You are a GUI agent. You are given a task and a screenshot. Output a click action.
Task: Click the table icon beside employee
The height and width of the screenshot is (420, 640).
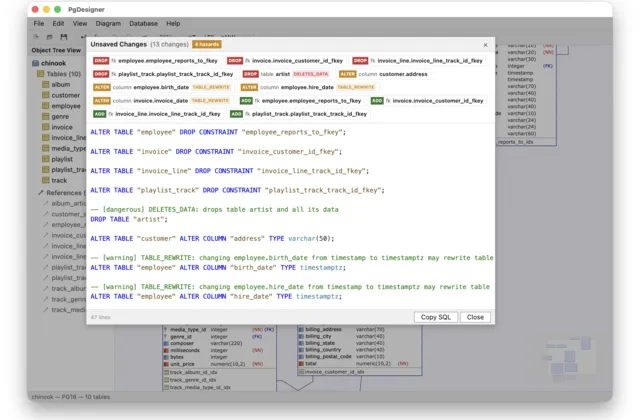click(46, 106)
